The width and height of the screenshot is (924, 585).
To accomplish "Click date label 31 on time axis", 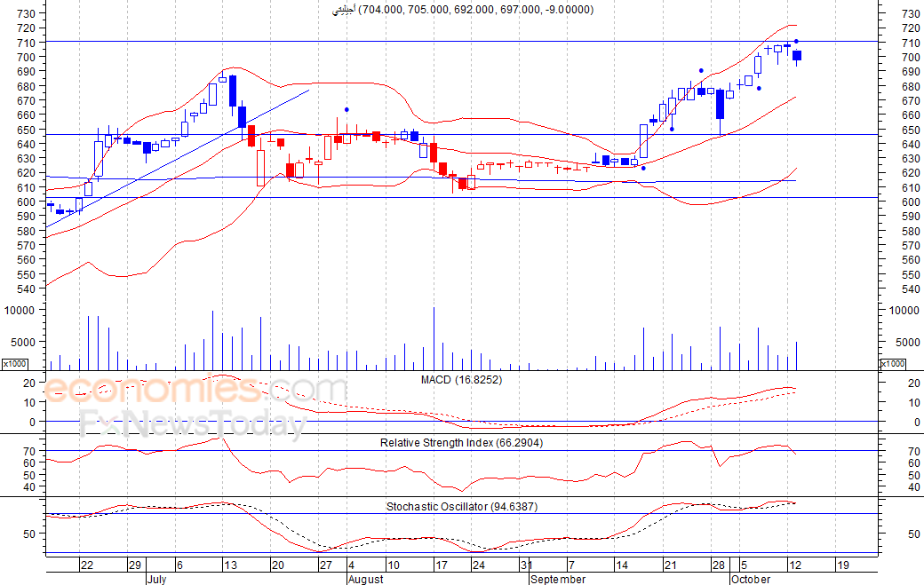I will [x=526, y=565].
